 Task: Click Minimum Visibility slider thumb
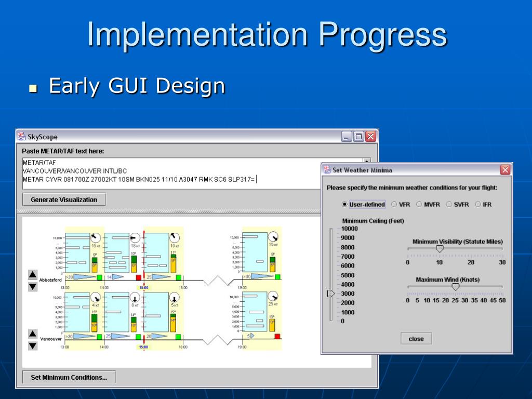point(440,249)
